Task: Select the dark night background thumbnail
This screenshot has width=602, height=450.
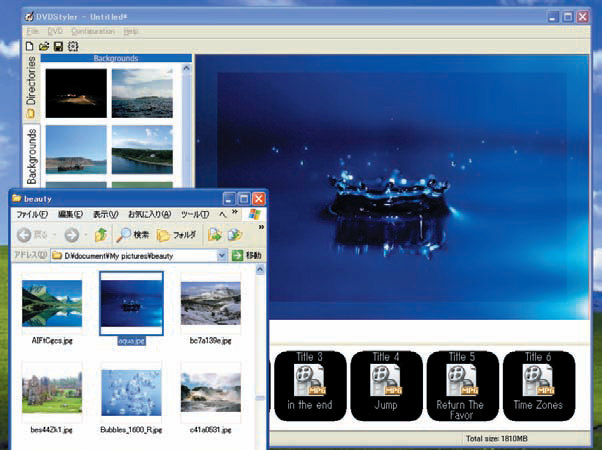Action: 76,93
